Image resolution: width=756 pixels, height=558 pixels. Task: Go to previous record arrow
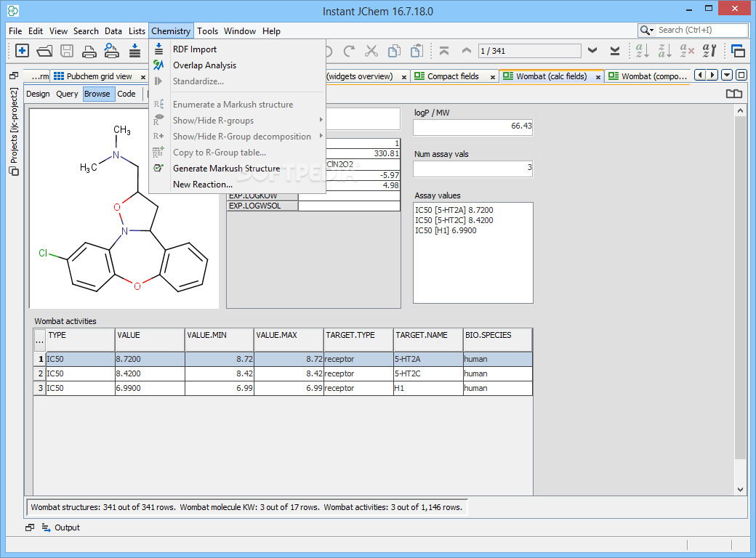click(x=466, y=51)
